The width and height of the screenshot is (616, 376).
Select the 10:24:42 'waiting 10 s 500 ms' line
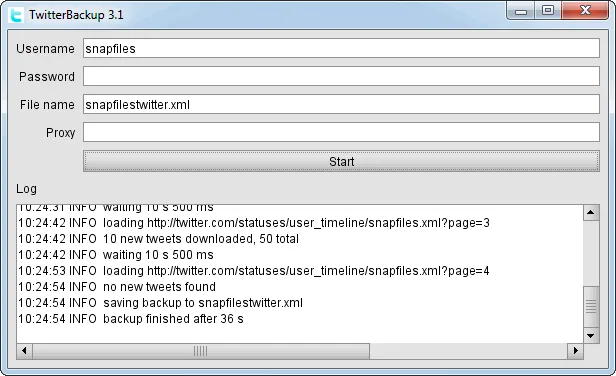pyautogui.click(x=116, y=255)
